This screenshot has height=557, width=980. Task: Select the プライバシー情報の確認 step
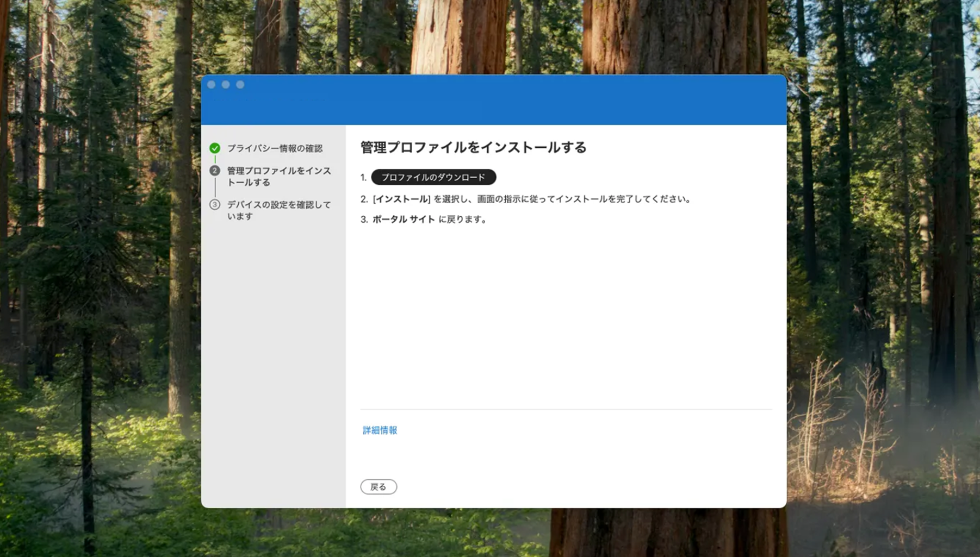click(x=275, y=148)
